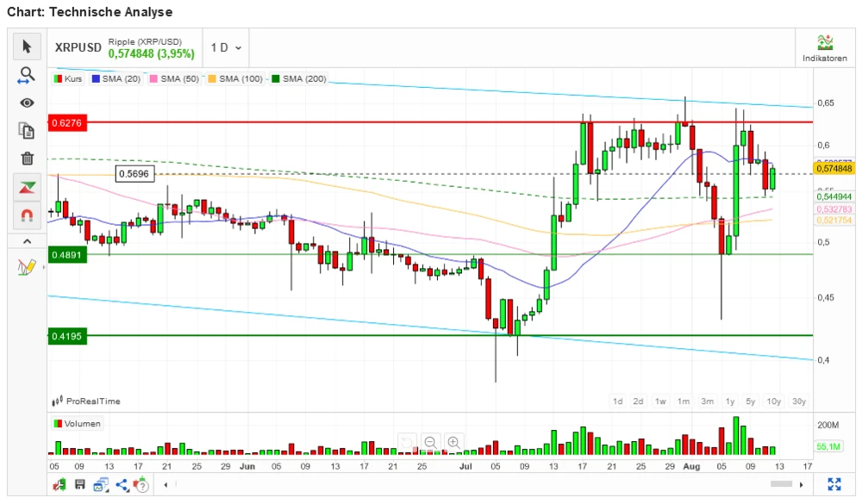Screen dimensions: 862x504
Task: Select the 2d time range
Action: pos(638,401)
